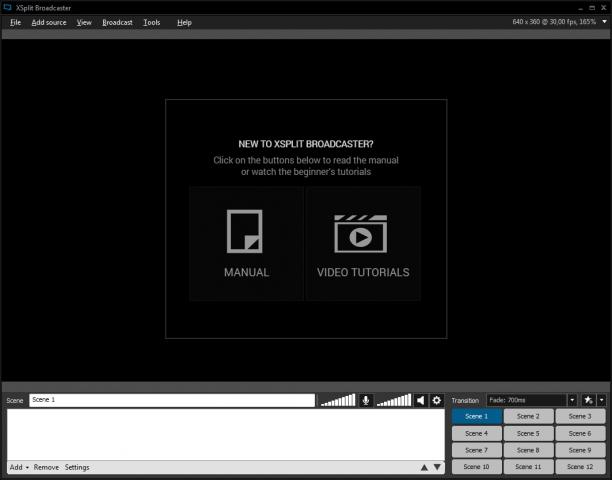This screenshot has height=480, width=612.
Task: Switch to Scene 7
Action: pyautogui.click(x=477, y=450)
